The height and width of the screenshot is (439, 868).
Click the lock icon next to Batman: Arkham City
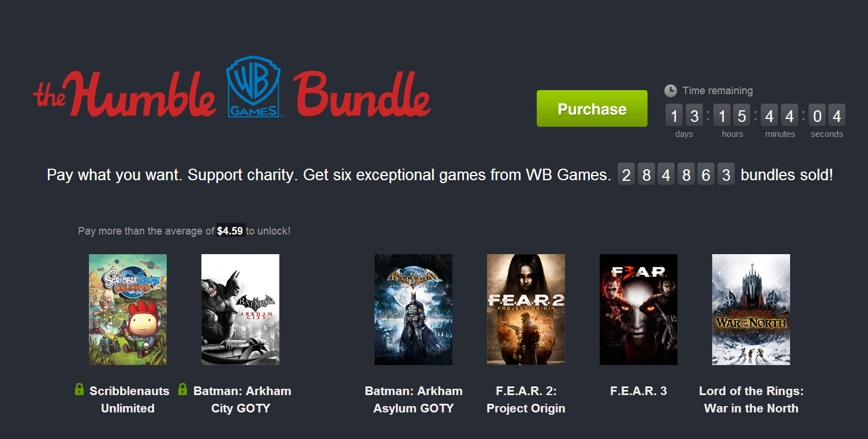[183, 389]
